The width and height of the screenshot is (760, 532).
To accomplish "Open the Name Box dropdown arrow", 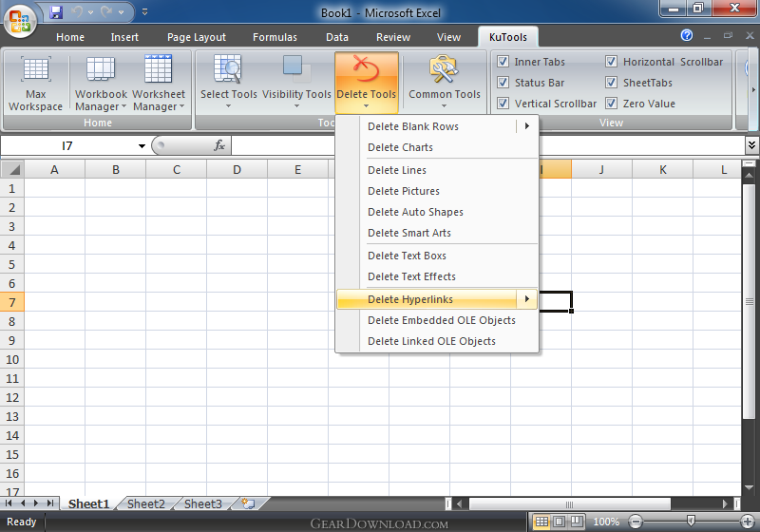I will pos(142,146).
